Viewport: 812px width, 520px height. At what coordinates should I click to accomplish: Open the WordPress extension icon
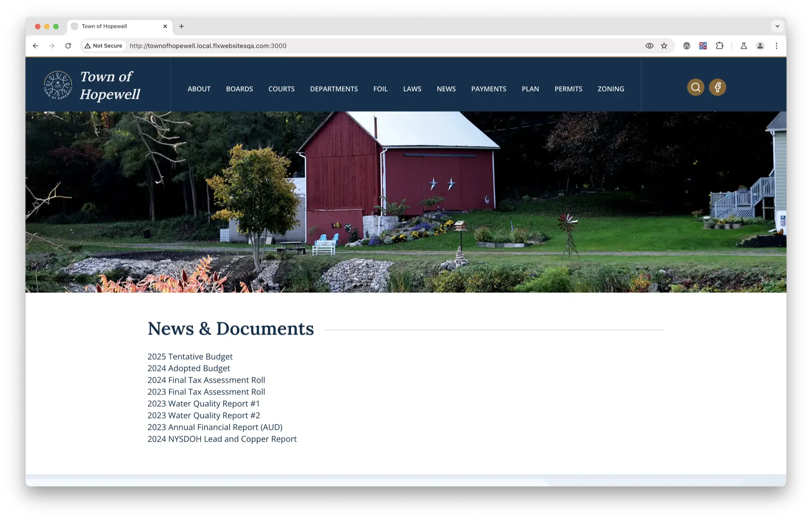[x=687, y=46]
